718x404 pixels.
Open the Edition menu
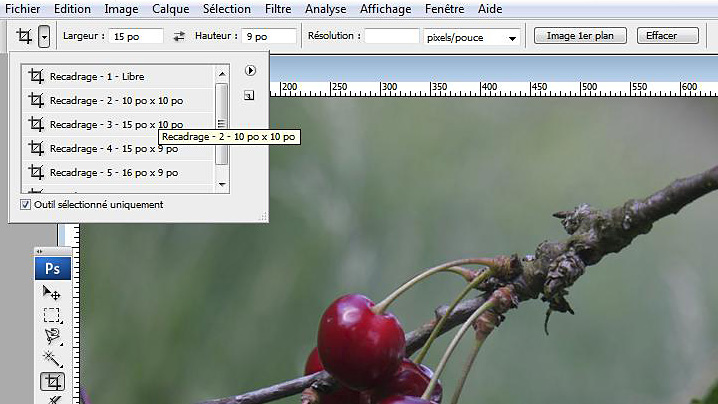72,9
